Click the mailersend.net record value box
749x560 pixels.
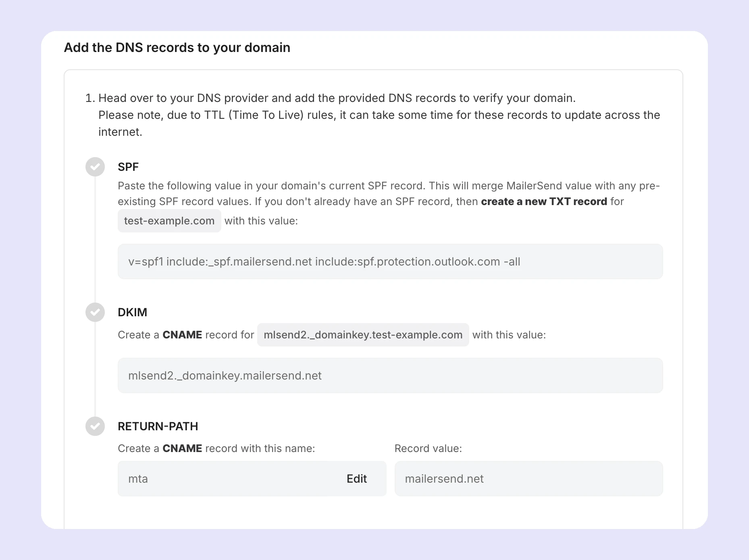pos(528,479)
